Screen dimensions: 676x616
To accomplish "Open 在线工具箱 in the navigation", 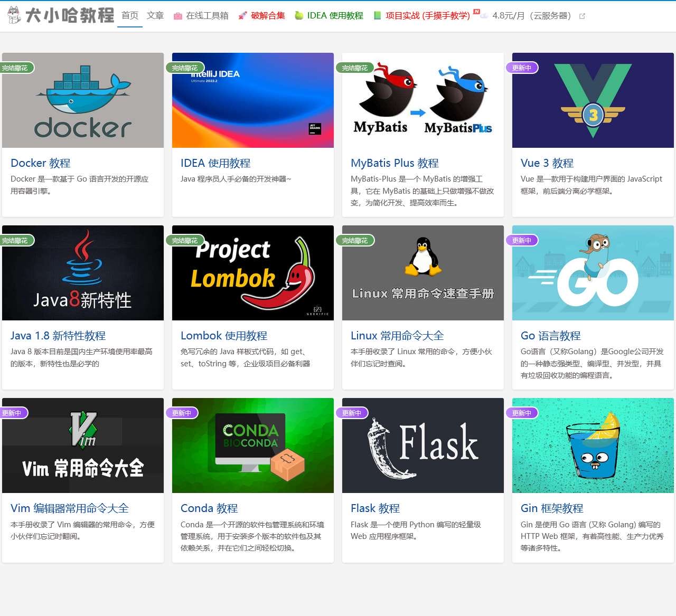I will point(207,16).
